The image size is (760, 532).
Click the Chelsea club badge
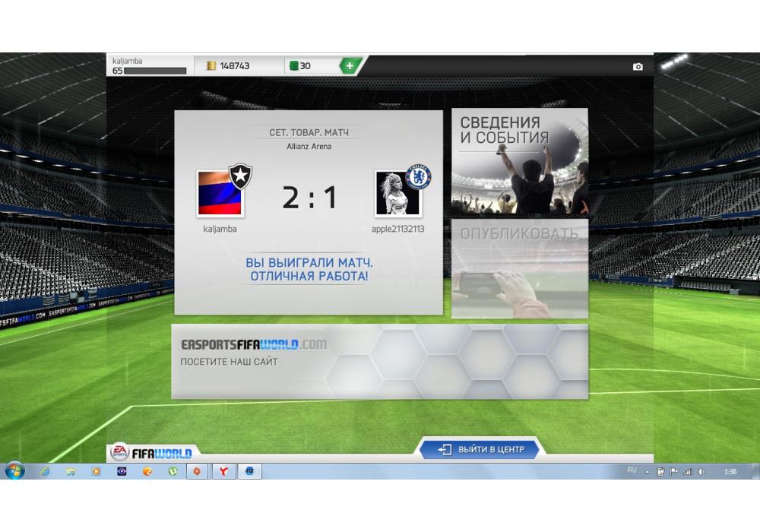click(418, 176)
